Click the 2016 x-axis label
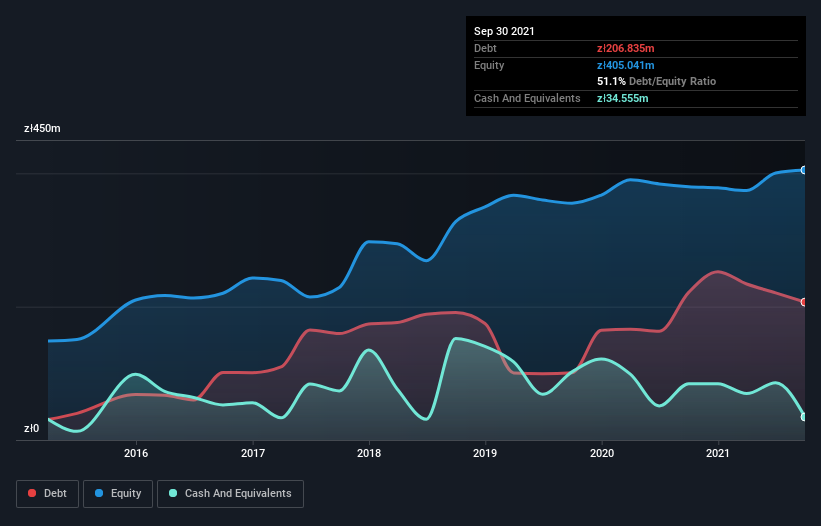This screenshot has width=821, height=526. [136, 453]
